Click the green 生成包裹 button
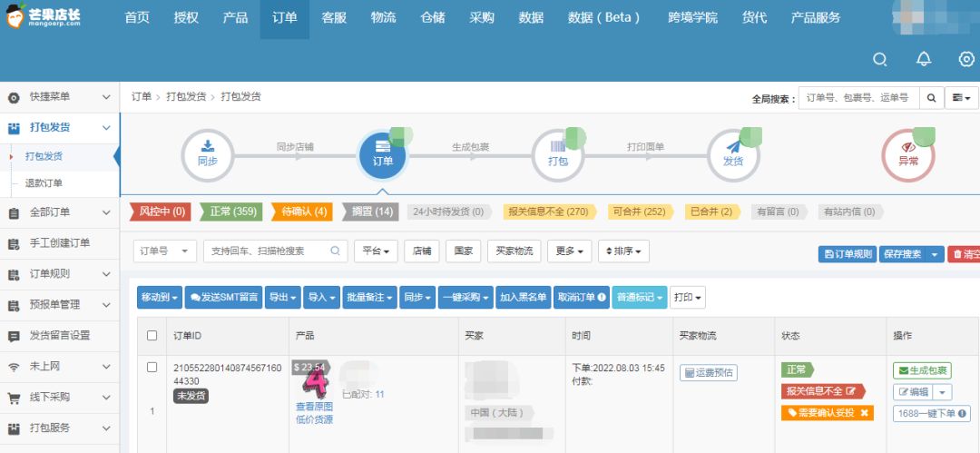This screenshot has width=980, height=453. 922,370
